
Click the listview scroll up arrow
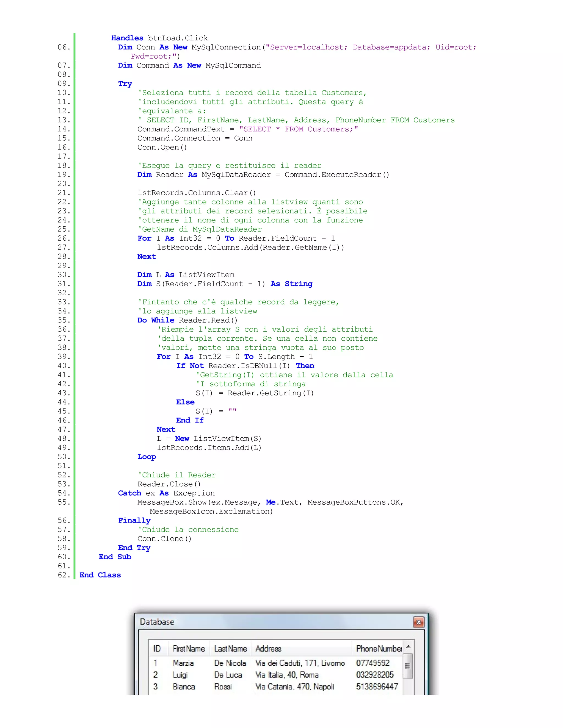tap(408, 647)
